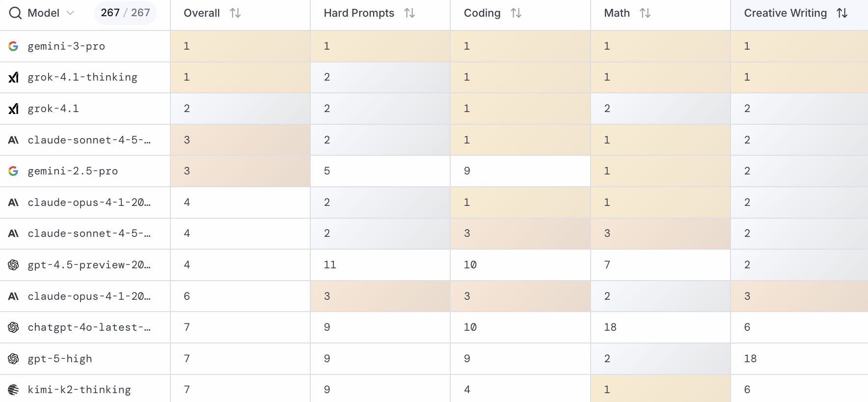The image size is (868, 402).
Task: Click the Hard Prompts column header text
Action: click(x=359, y=13)
